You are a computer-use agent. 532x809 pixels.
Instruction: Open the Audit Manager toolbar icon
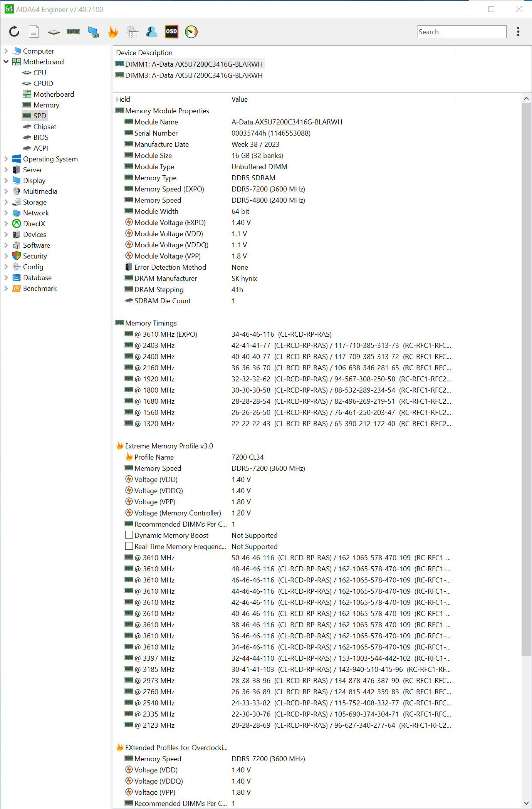133,32
